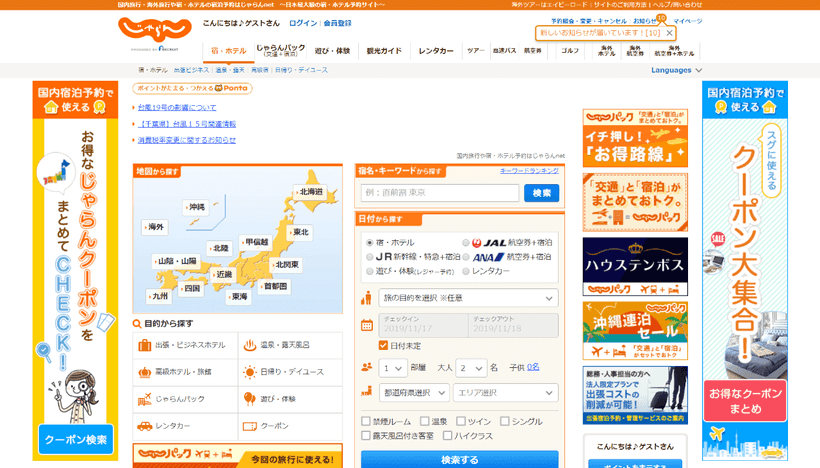Image resolution: width=820 pixels, height=468 pixels.
Task: Select the JR新幹線・特急+宿泊 radio option
Action: pos(370,257)
